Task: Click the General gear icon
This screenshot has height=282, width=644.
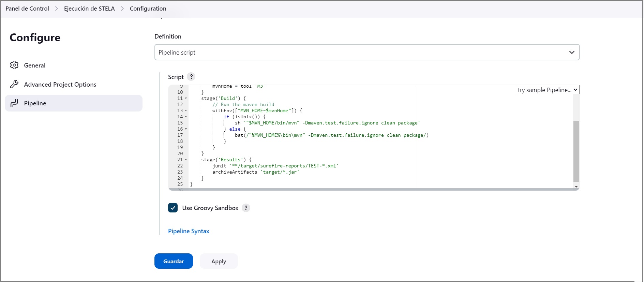Action: click(14, 65)
